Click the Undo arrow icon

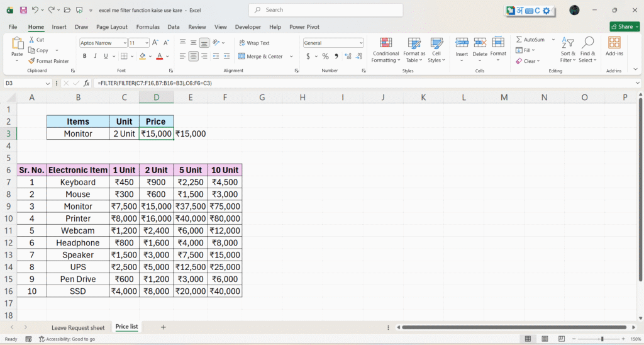(35, 10)
